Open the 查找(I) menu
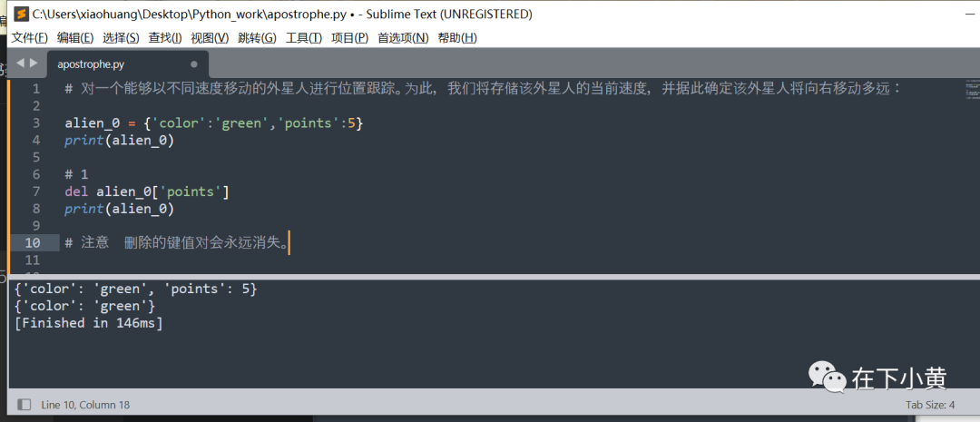Screen dimensions: 980x422 point(165,38)
